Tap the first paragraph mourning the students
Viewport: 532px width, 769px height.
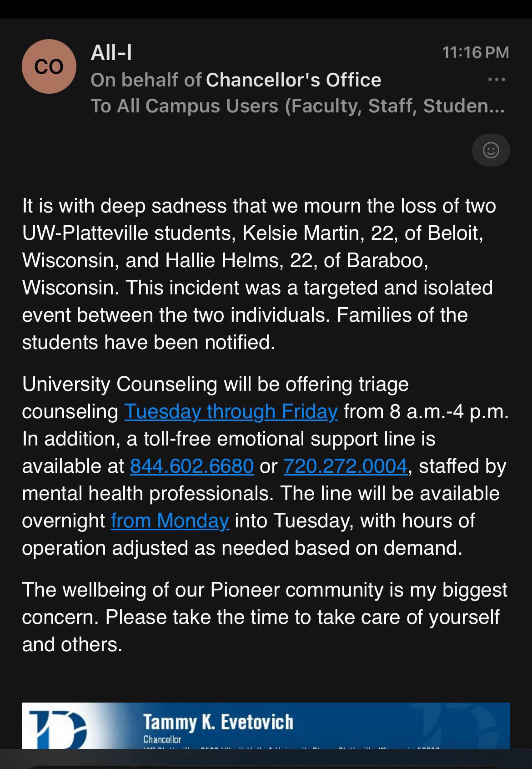tap(259, 274)
